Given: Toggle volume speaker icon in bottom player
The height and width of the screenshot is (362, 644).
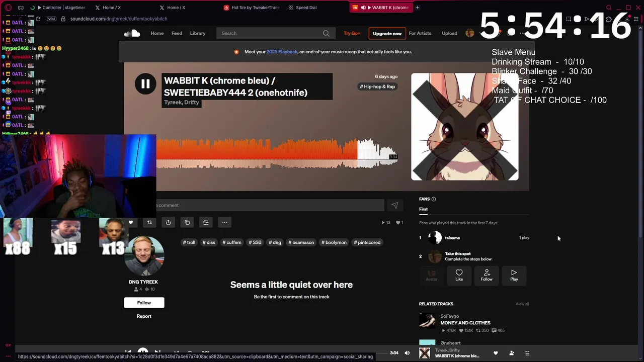Looking at the screenshot, I should [x=407, y=353].
